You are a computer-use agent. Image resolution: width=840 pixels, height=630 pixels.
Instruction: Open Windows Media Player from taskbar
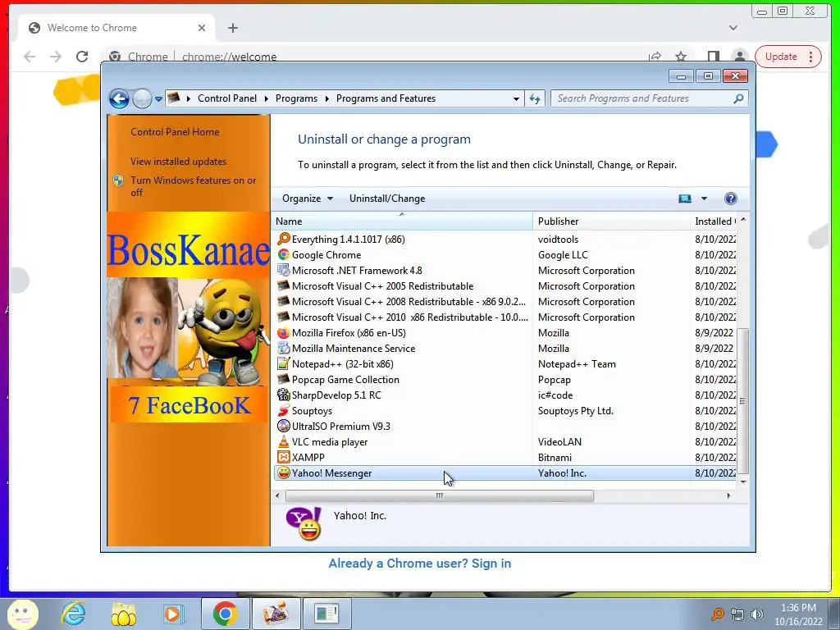pyautogui.click(x=173, y=614)
